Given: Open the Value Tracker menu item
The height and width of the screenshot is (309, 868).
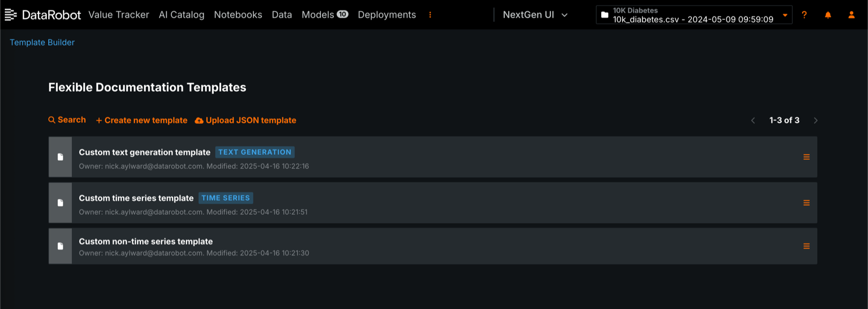Looking at the screenshot, I should click(x=118, y=15).
